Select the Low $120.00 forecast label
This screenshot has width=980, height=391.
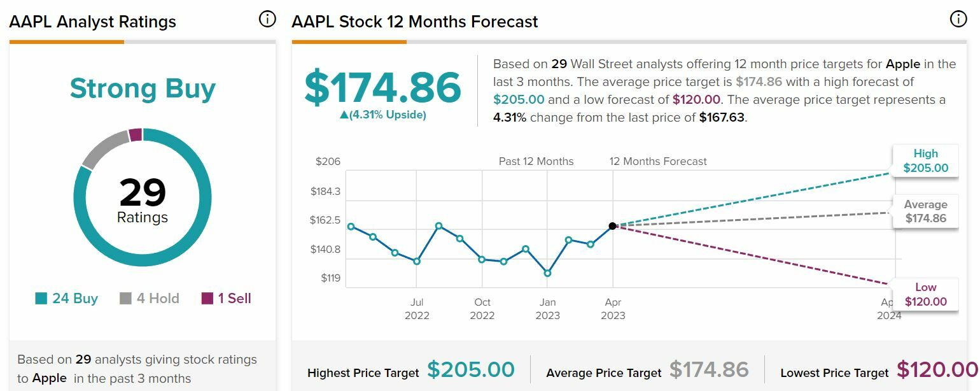[925, 295]
